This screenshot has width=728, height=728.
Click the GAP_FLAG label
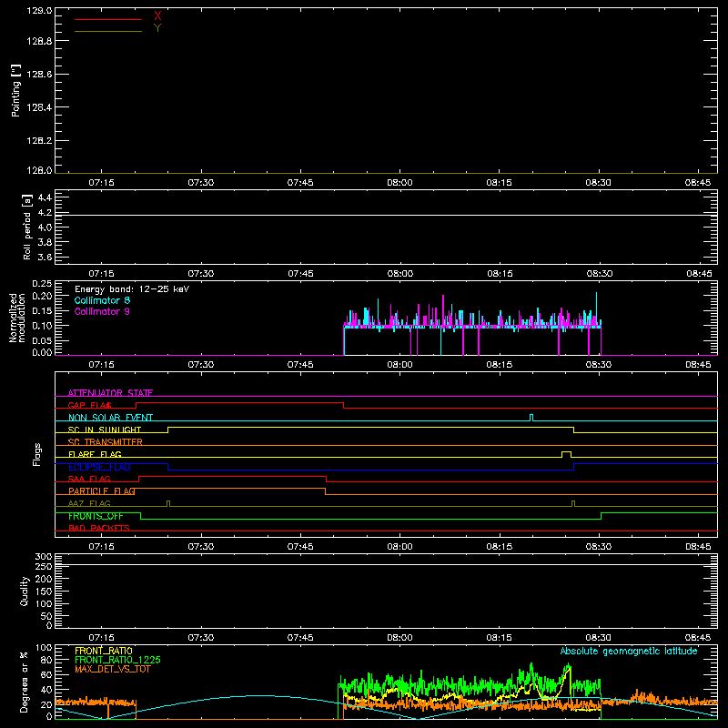click(89, 405)
